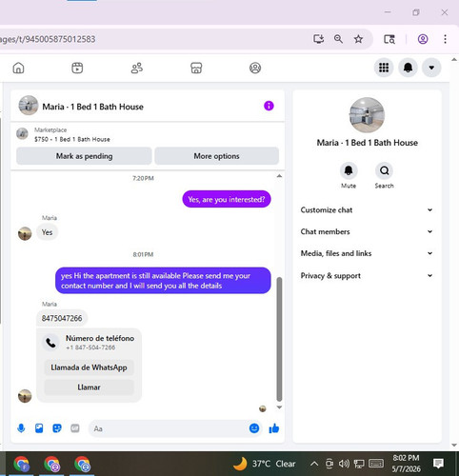Click chat scroll up arrow
The width and height of the screenshot is (459, 476).
(x=279, y=176)
